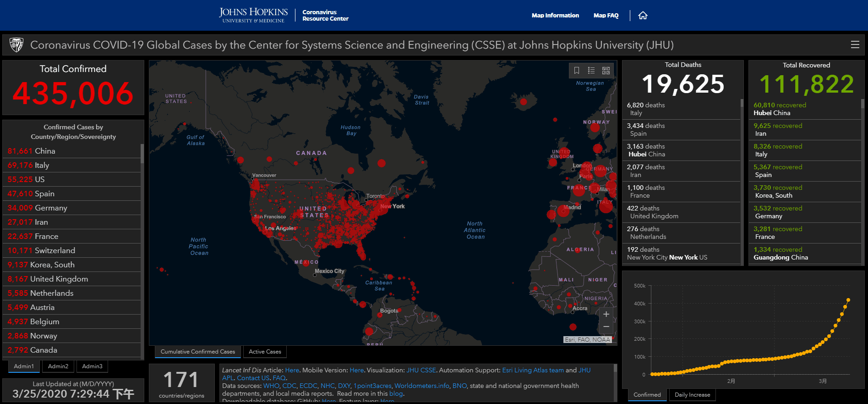Open the JHU CSSE visualization link
The image size is (868, 404).
pyautogui.click(x=421, y=370)
